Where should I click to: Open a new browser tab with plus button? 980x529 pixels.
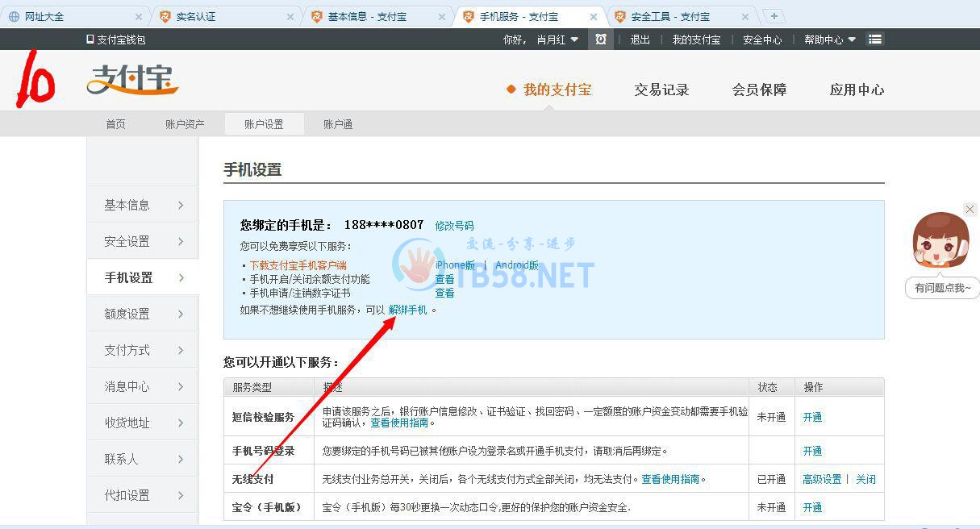point(774,16)
